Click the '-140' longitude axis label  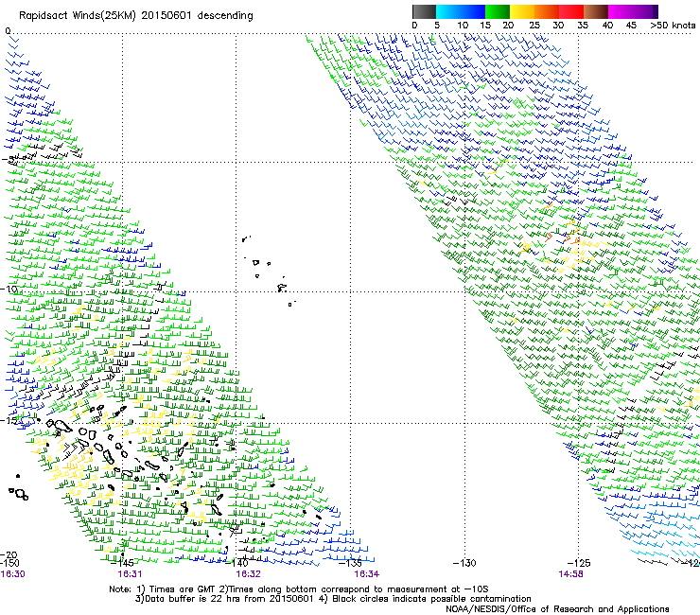236,563
